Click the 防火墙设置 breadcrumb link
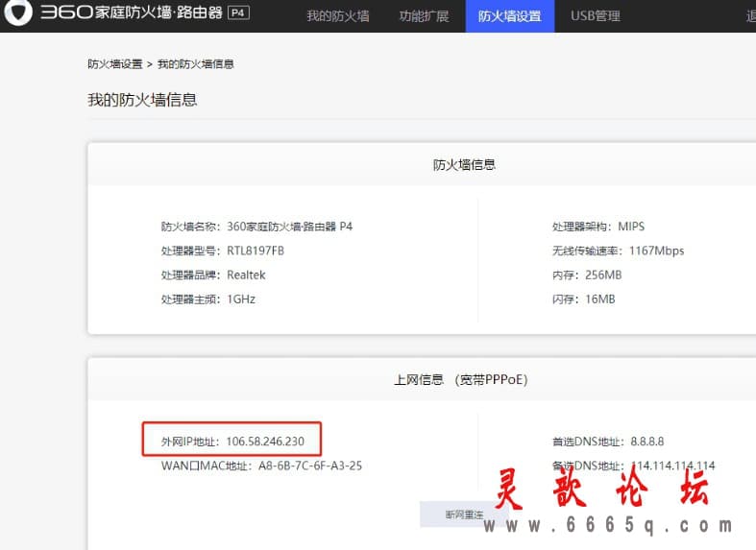The image size is (756, 550). [114, 64]
